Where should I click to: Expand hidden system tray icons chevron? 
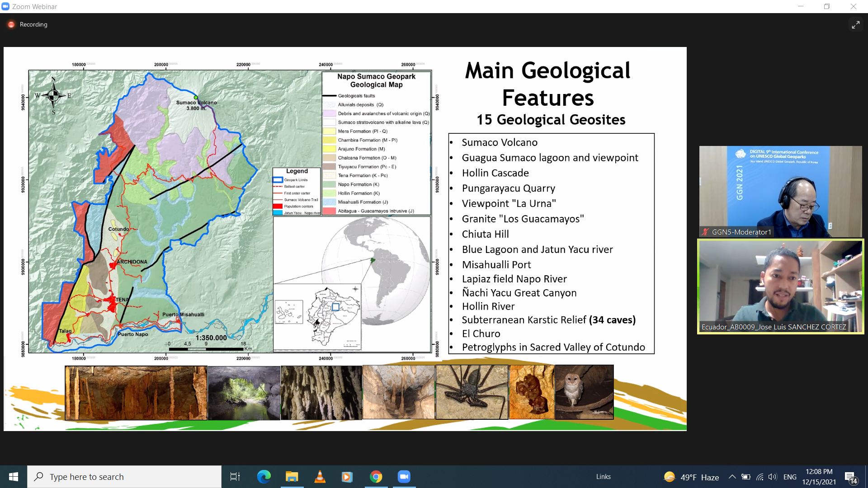(732, 477)
